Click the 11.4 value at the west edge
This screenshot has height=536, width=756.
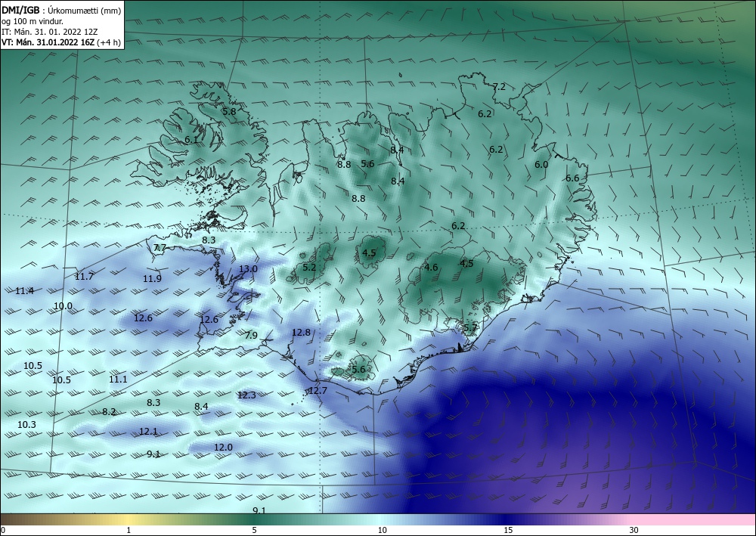(x=25, y=291)
